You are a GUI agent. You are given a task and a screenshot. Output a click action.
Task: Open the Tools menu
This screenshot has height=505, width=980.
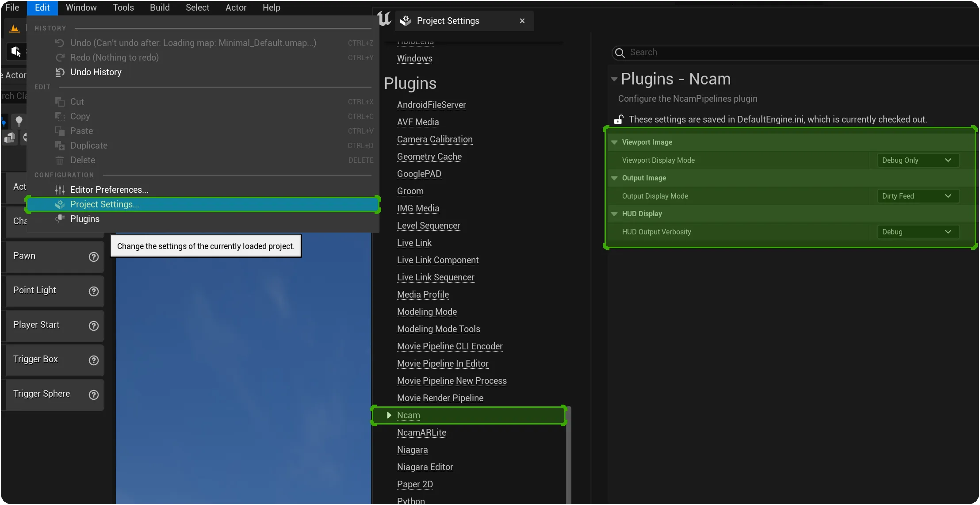click(x=123, y=8)
